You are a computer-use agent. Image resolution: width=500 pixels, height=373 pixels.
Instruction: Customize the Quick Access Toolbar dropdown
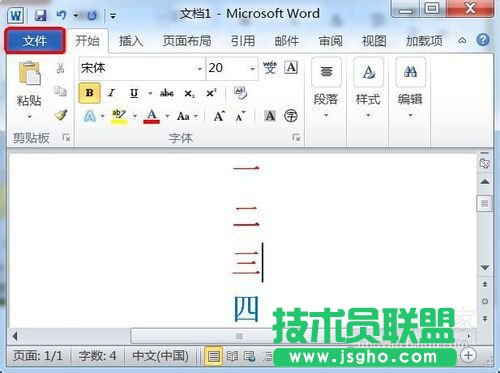coord(113,16)
